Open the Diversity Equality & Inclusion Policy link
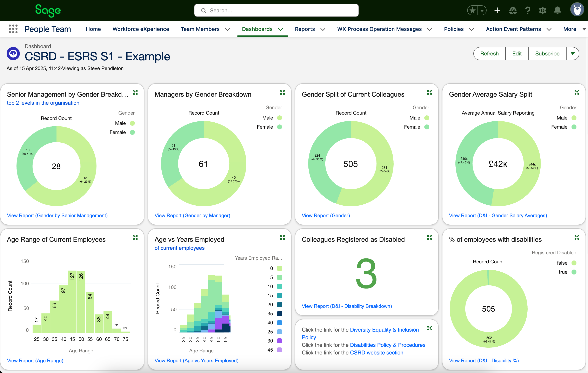 [360, 333]
